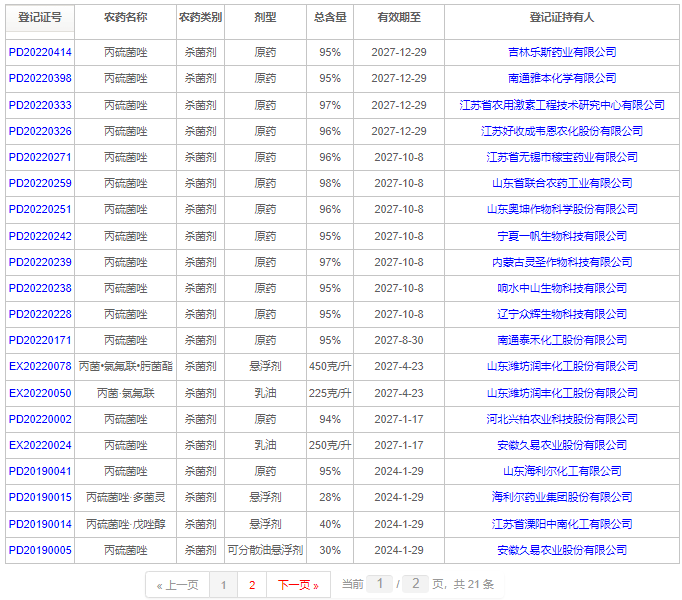The height and width of the screenshot is (600, 682).
Task: Select content cell 450克/升
Action: pos(330,366)
